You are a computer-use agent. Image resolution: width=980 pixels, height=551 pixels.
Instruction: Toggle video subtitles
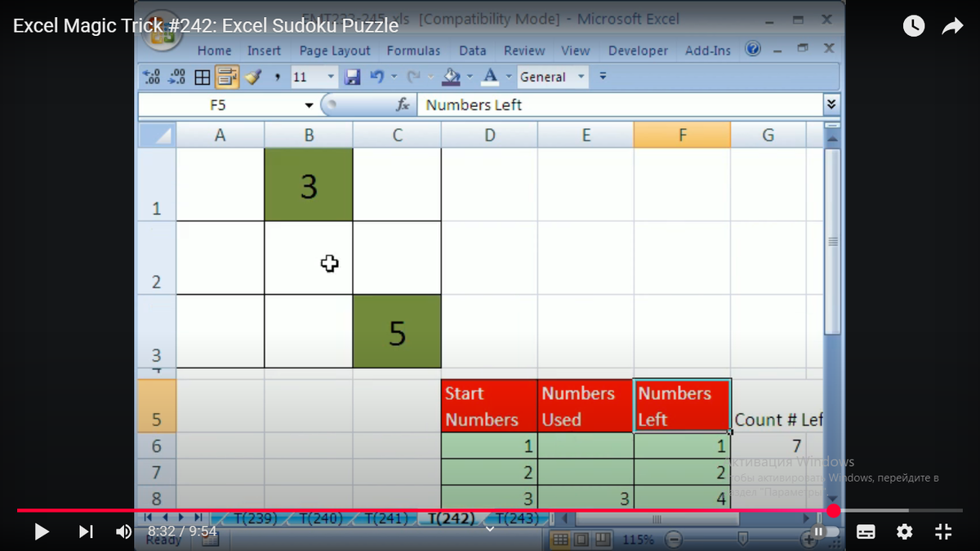[x=866, y=531]
